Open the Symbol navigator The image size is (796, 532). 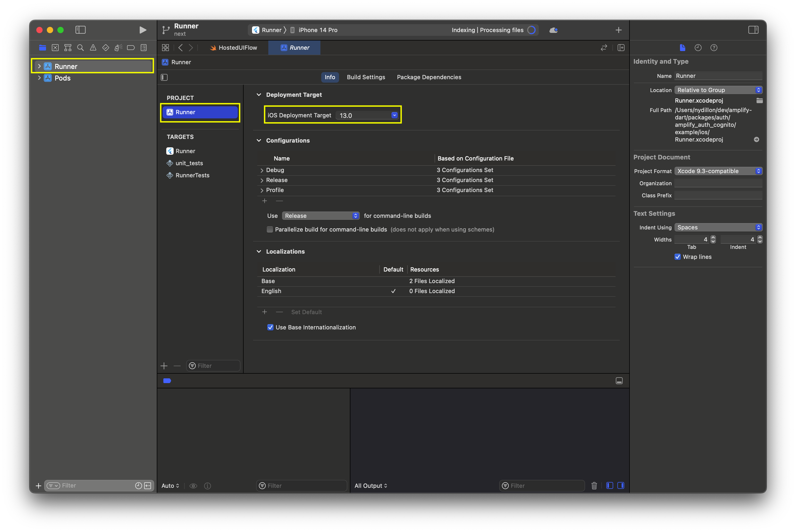point(68,48)
